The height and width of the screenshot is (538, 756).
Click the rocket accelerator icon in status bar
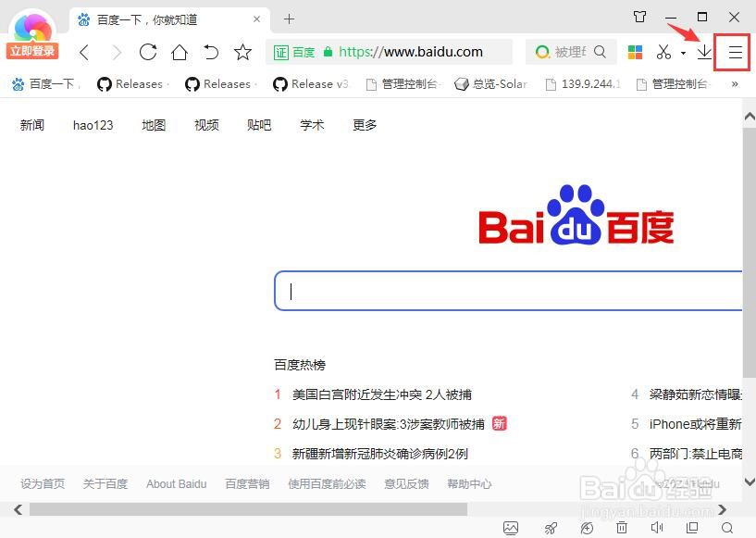551,528
